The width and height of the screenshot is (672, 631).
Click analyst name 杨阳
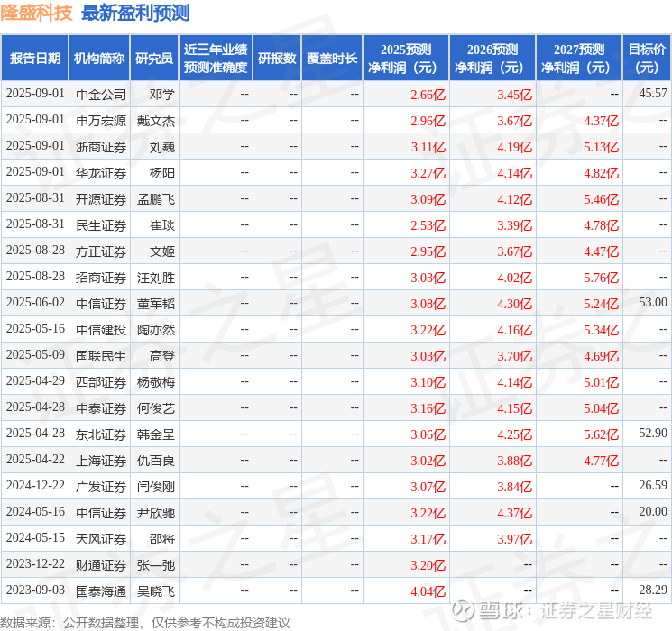pyautogui.click(x=162, y=173)
